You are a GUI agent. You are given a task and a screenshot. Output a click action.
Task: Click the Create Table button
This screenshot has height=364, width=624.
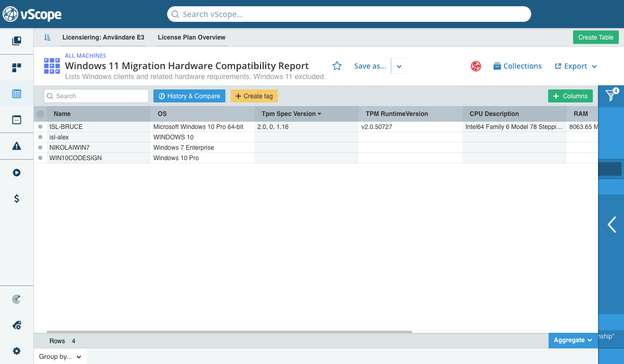click(596, 37)
